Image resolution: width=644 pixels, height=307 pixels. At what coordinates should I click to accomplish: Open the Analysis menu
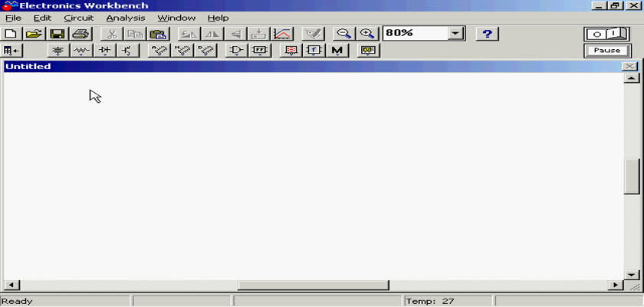tap(126, 18)
